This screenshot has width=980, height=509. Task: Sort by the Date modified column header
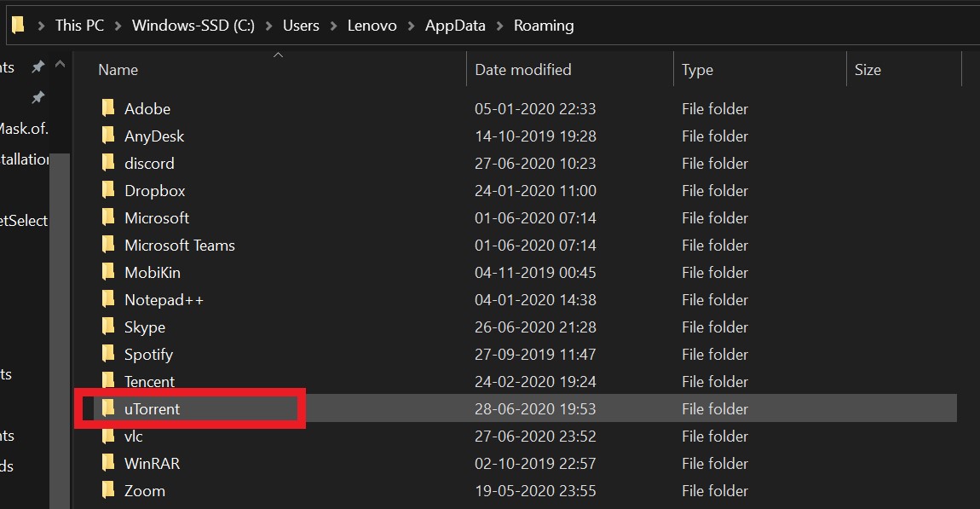point(523,69)
